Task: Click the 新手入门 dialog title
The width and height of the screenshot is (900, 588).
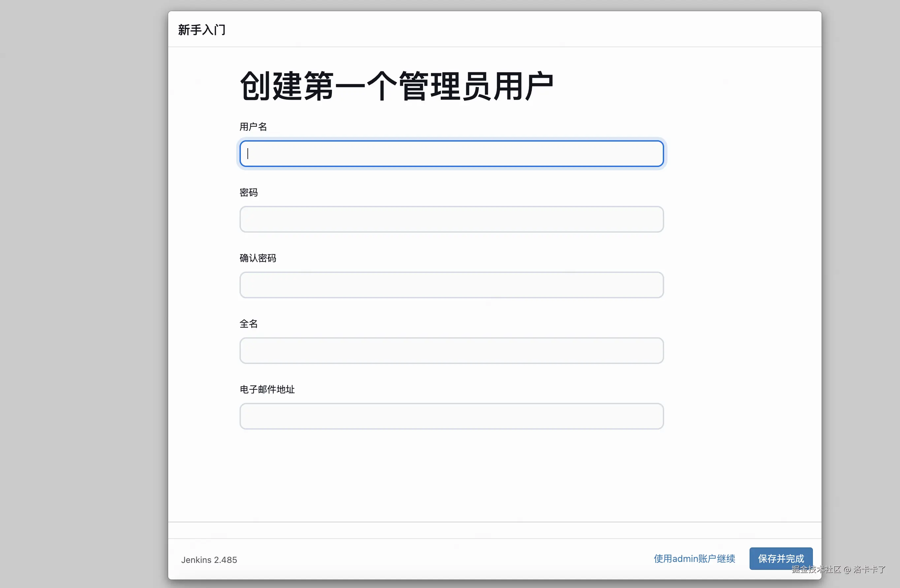Action: [202, 30]
